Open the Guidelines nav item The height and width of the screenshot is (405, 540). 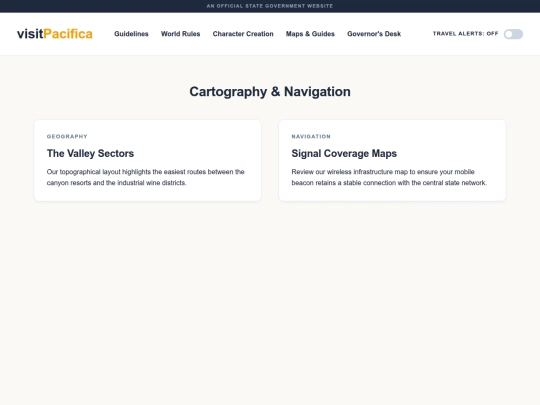point(131,34)
